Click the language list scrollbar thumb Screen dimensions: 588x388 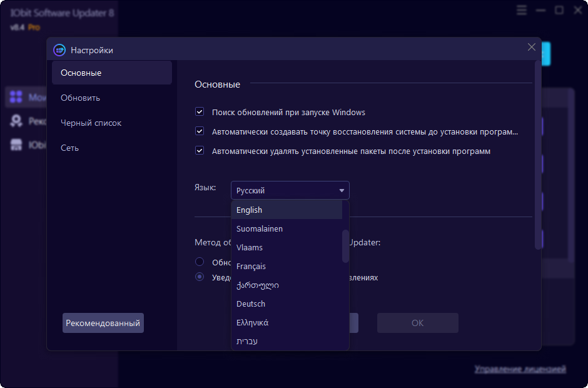click(x=345, y=246)
